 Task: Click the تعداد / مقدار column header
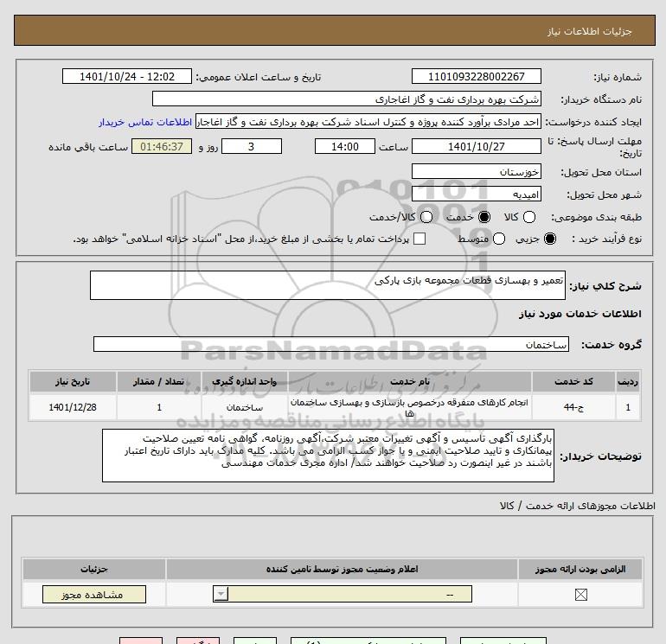[x=158, y=381]
